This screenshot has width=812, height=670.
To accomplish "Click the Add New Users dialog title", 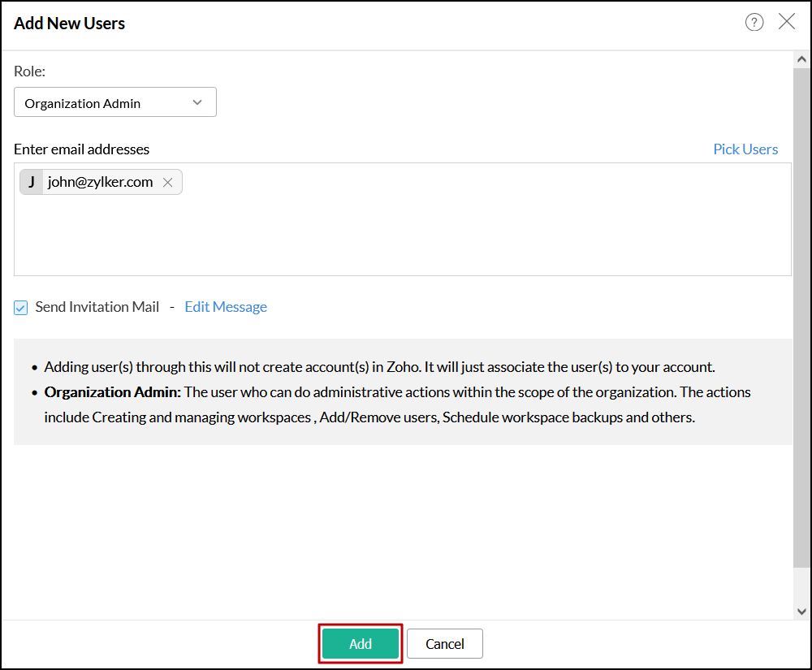I will [70, 24].
